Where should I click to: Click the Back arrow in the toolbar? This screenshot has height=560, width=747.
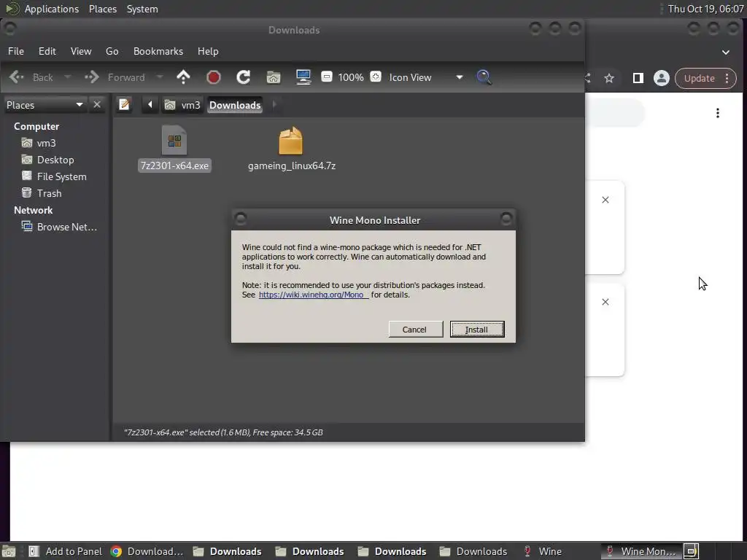[x=17, y=77]
